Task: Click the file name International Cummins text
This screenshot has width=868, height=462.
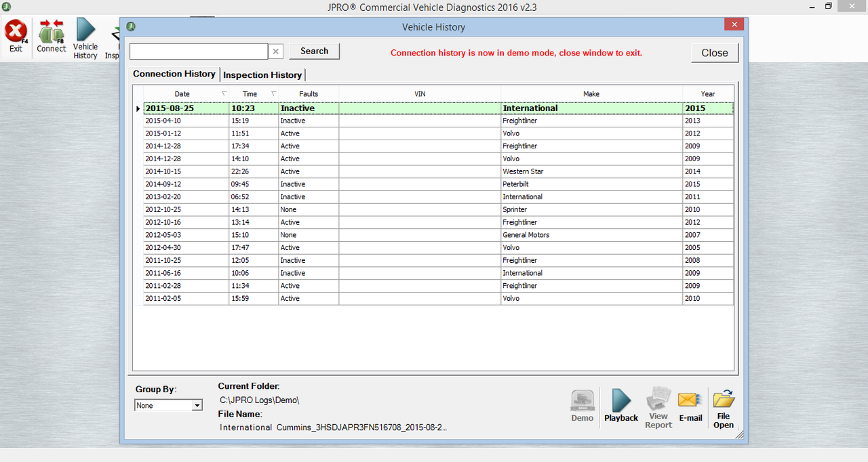Action: point(334,427)
